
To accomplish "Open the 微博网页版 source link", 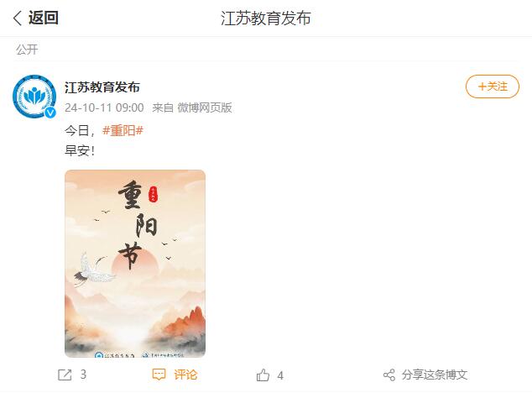I will pos(205,107).
